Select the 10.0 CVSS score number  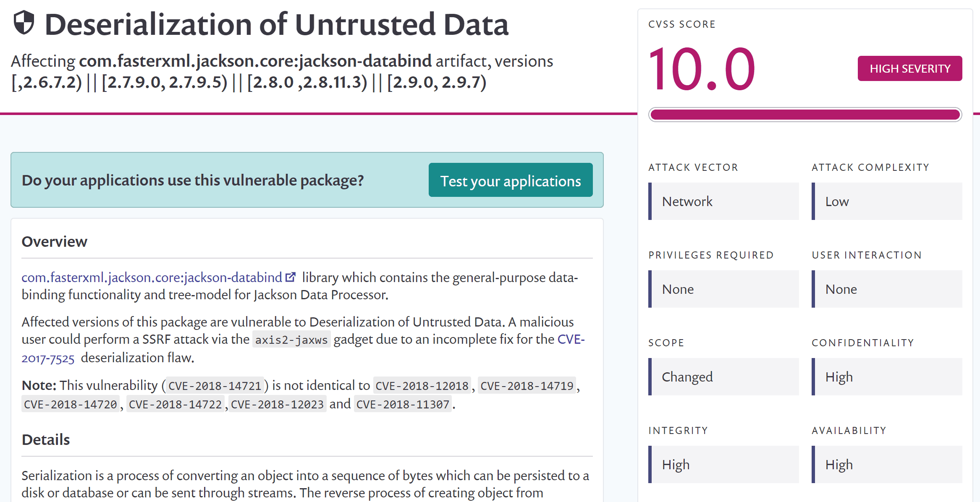(x=702, y=69)
